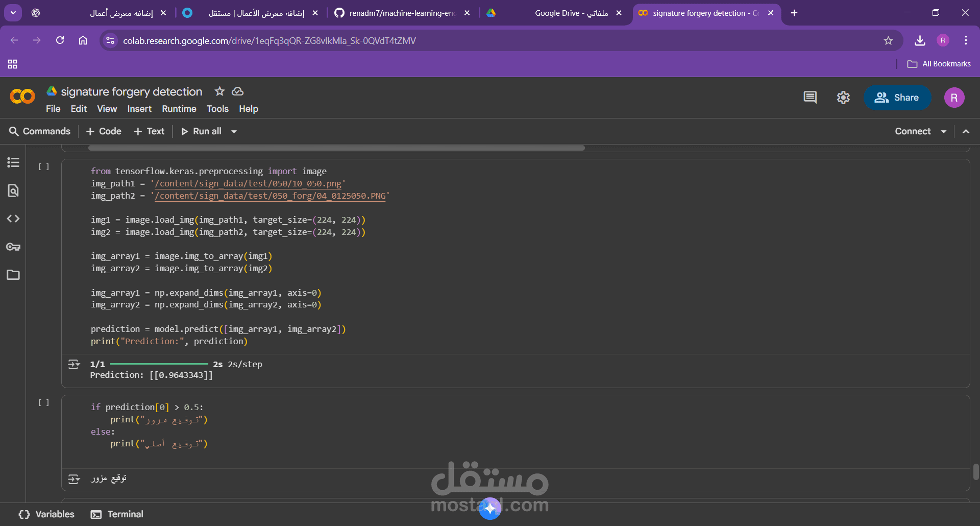Screen dimensions: 980x526
Task: Open the Help menu
Action: [x=249, y=109]
